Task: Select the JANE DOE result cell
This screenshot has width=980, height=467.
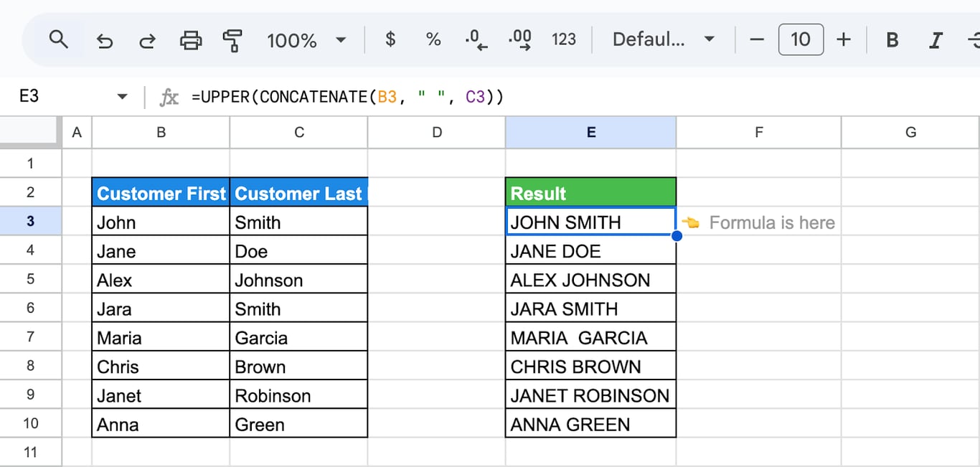Action: [x=590, y=250]
